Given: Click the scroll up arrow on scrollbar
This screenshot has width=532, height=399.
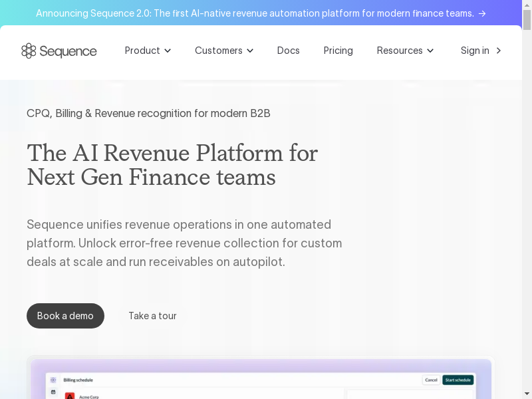Looking at the screenshot, I should [527, 5].
